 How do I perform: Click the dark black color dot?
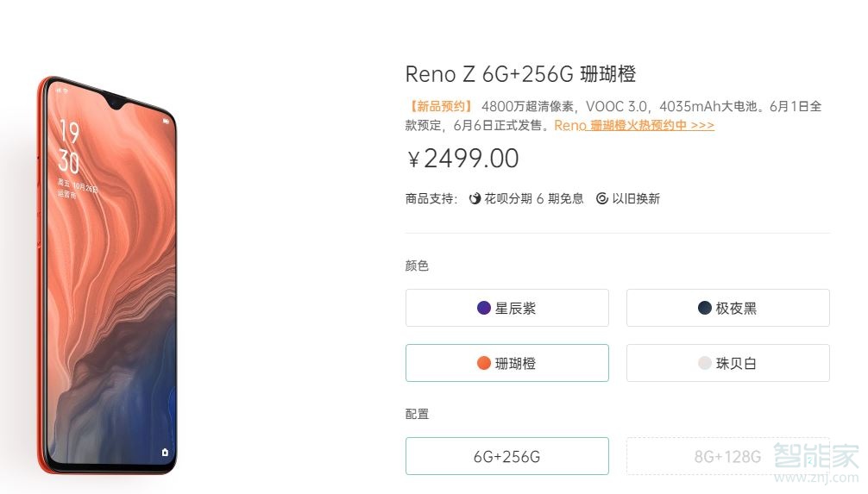pyautogui.click(x=705, y=308)
